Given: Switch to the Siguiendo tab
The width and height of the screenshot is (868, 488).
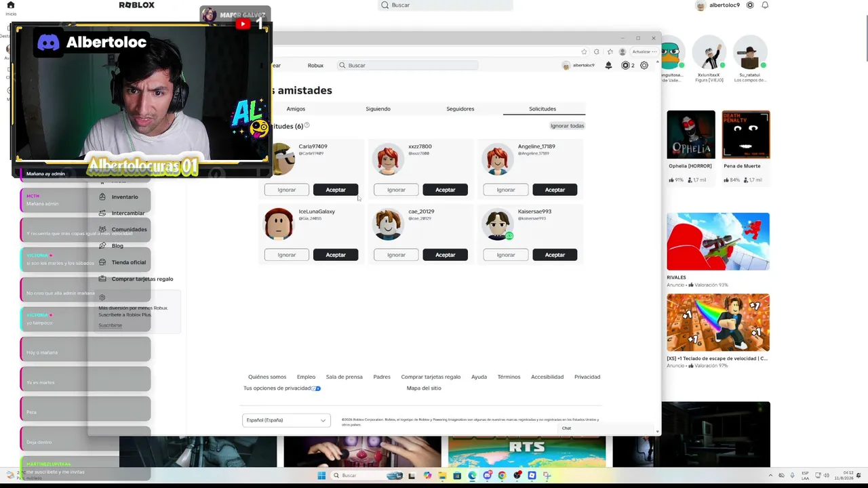Looking at the screenshot, I should coord(378,108).
